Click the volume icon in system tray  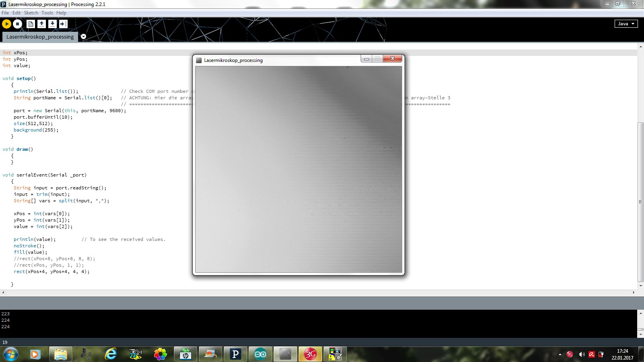582,354
